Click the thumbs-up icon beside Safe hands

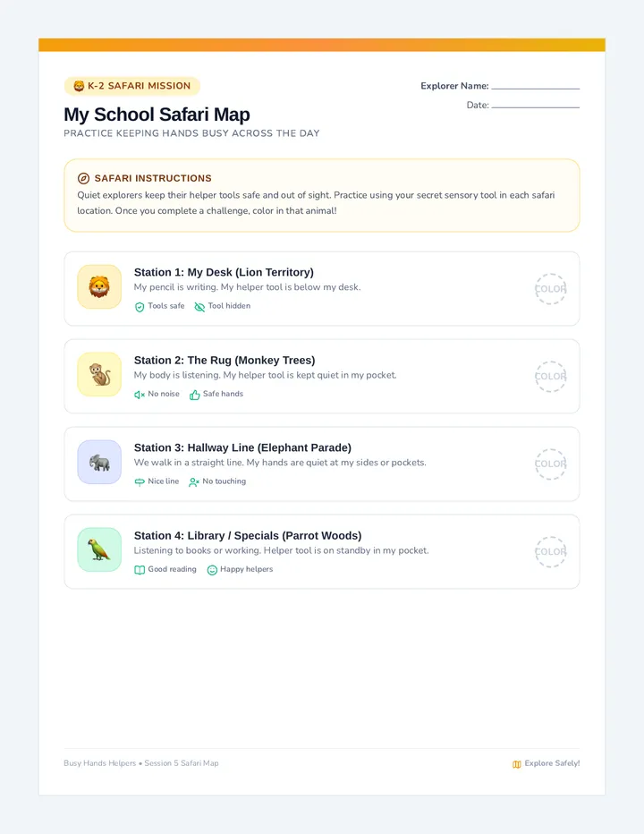click(195, 395)
